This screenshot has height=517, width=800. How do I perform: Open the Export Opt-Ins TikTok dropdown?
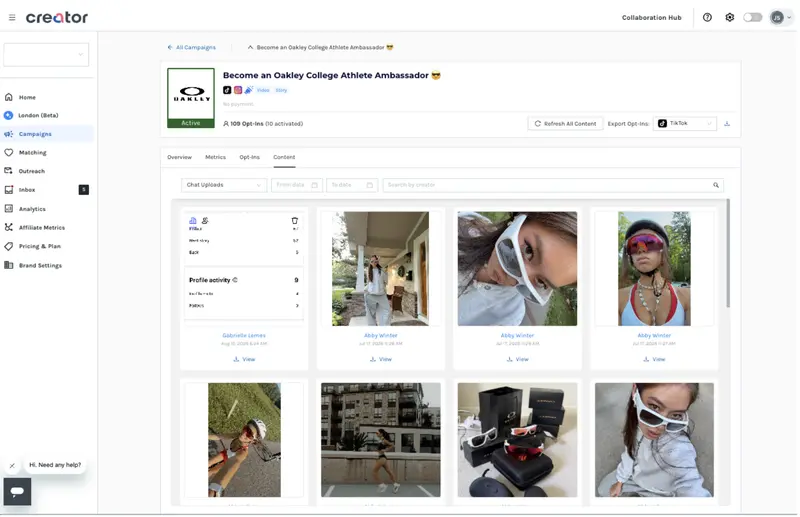tap(685, 124)
